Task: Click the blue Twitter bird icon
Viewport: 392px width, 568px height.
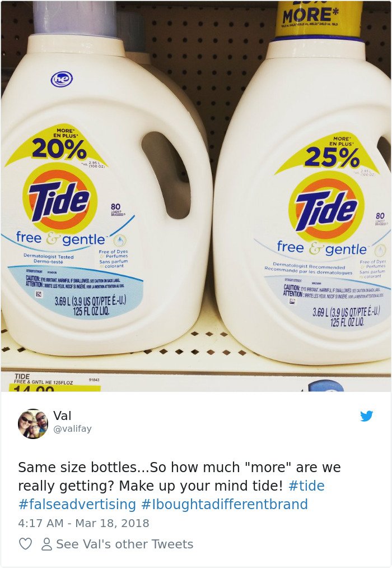Action: pos(366,416)
